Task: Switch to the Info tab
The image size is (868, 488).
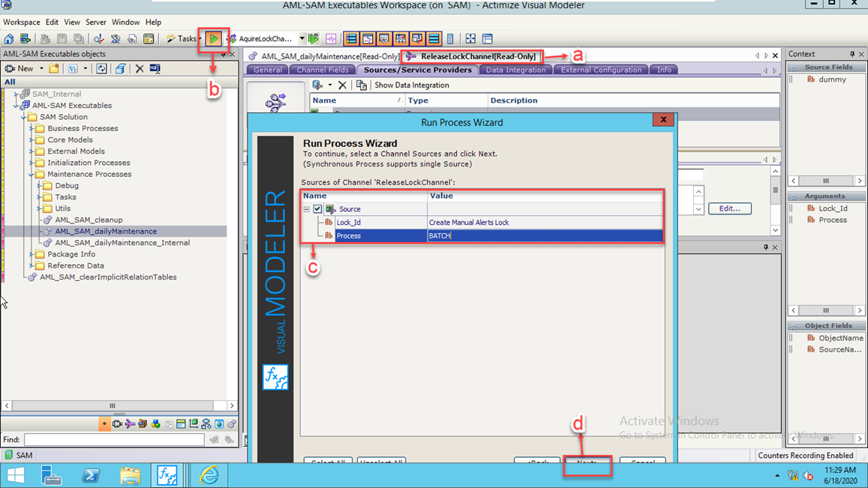Action: 664,70
